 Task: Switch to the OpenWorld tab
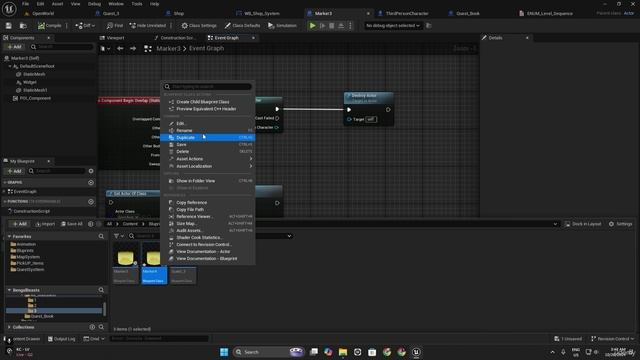(43, 13)
